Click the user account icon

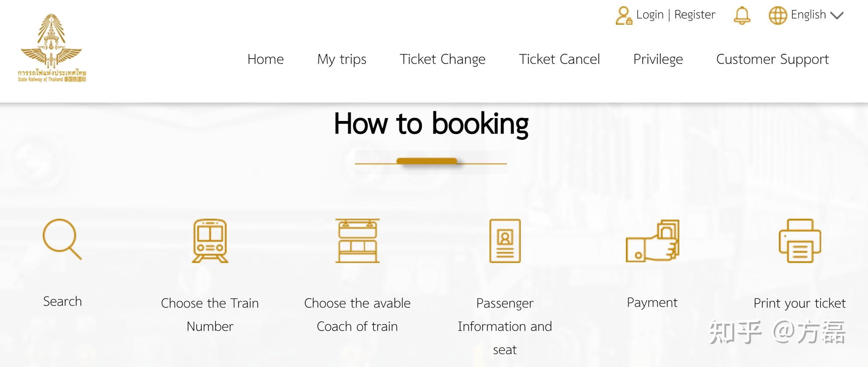pyautogui.click(x=623, y=15)
